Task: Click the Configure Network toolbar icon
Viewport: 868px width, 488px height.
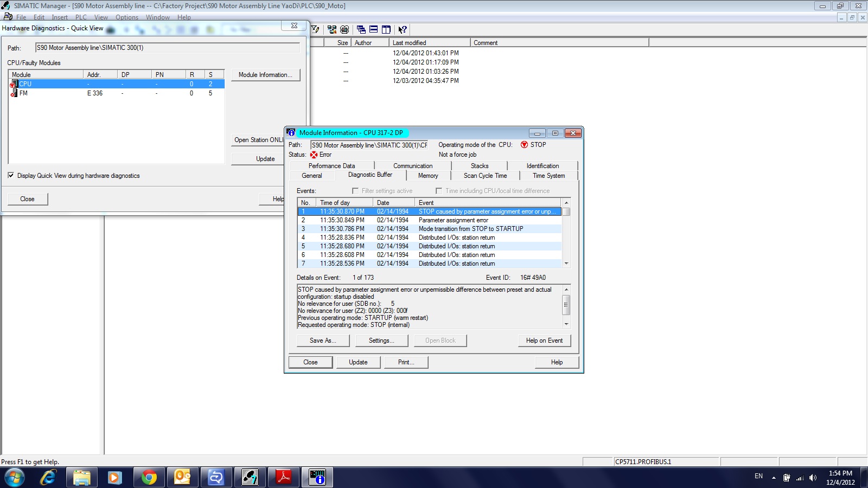Action: pyautogui.click(x=332, y=29)
